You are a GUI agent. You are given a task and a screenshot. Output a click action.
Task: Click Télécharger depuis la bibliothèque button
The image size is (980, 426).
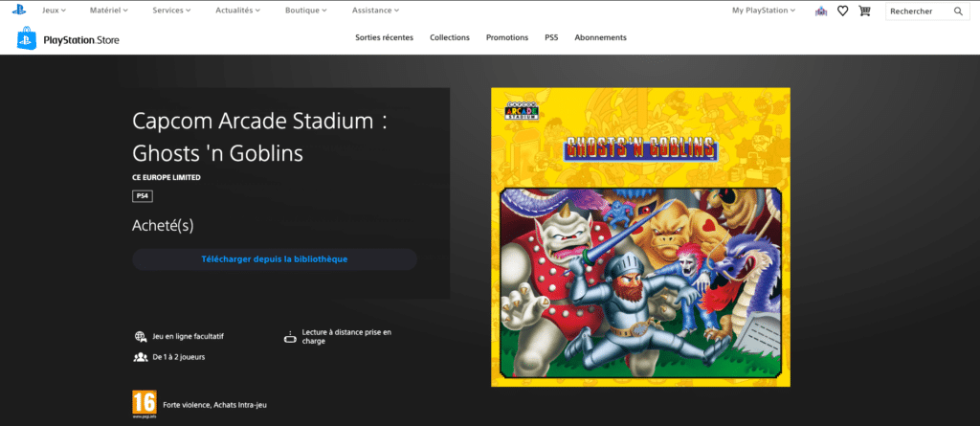coord(275,259)
